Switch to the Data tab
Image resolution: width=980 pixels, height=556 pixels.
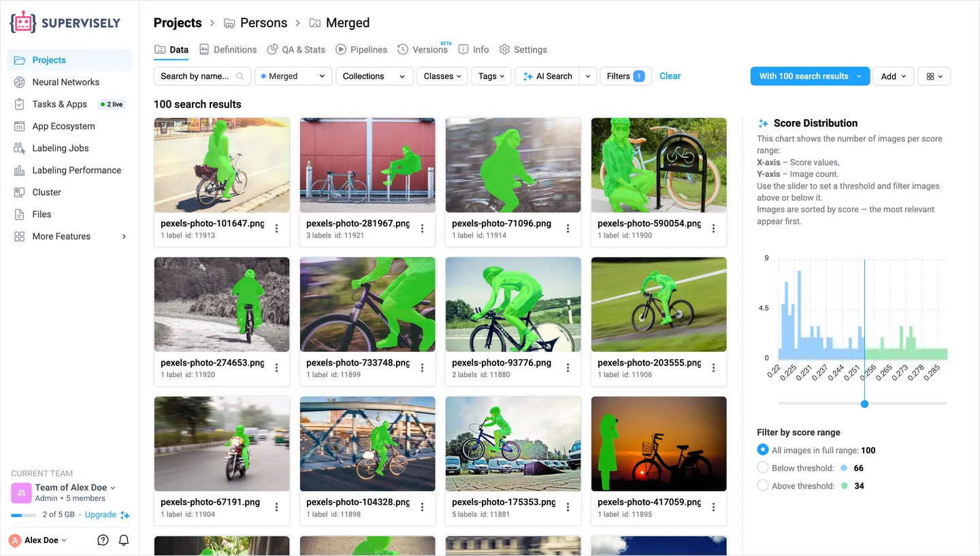click(x=171, y=50)
